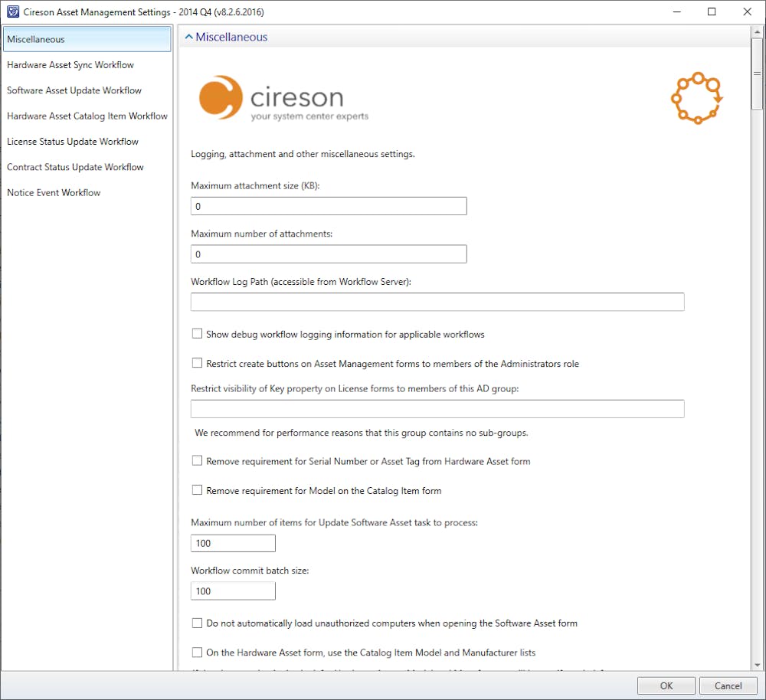
Task: Toggle using Catalog Item Model and Manufacturer lists
Action: [x=197, y=652]
